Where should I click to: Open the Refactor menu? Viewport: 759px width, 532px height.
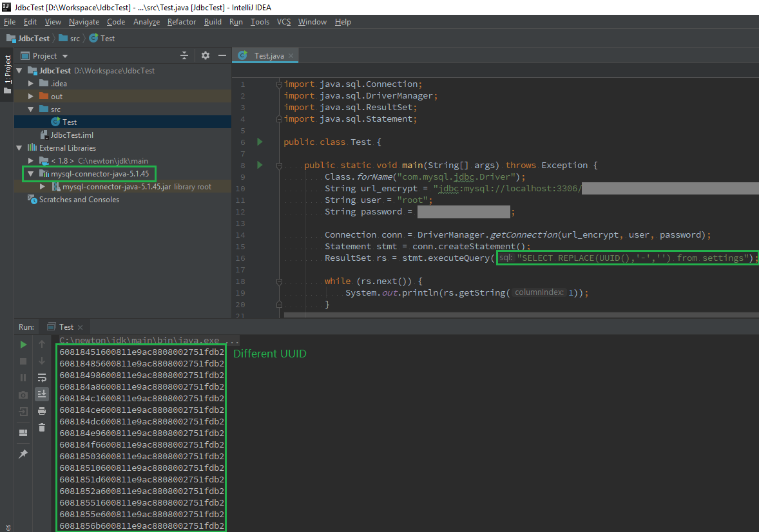182,22
